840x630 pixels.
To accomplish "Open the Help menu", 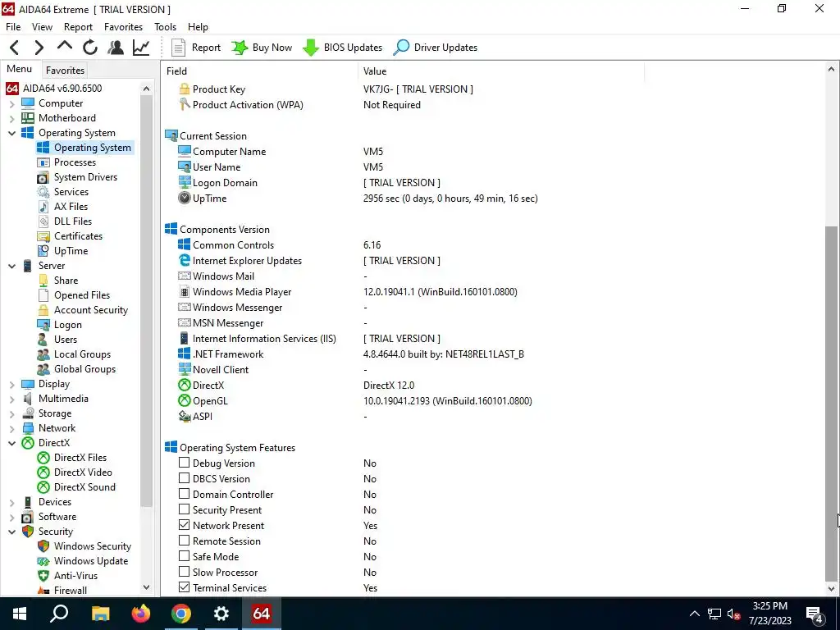I will [x=198, y=27].
